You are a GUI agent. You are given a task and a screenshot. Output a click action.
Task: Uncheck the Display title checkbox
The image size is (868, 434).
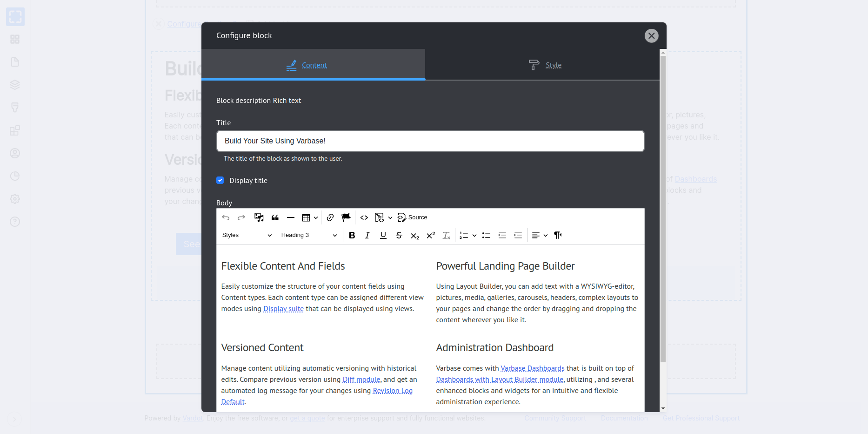220,180
